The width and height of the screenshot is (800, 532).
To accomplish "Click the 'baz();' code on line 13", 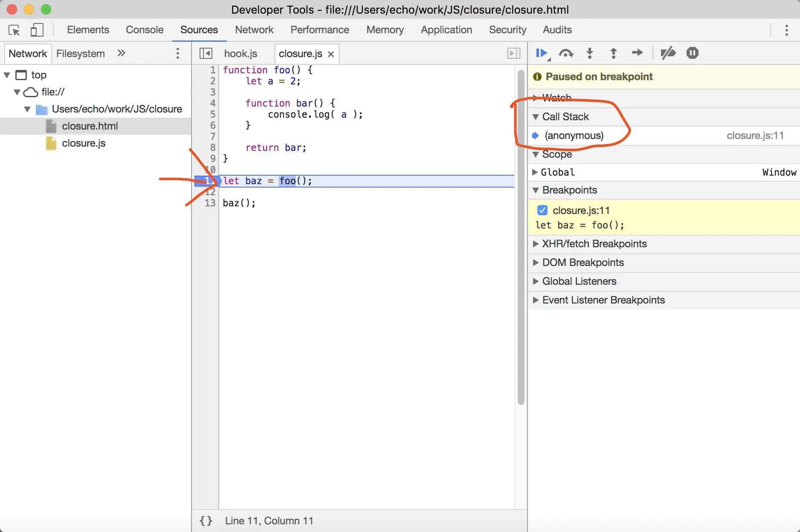I will 239,203.
